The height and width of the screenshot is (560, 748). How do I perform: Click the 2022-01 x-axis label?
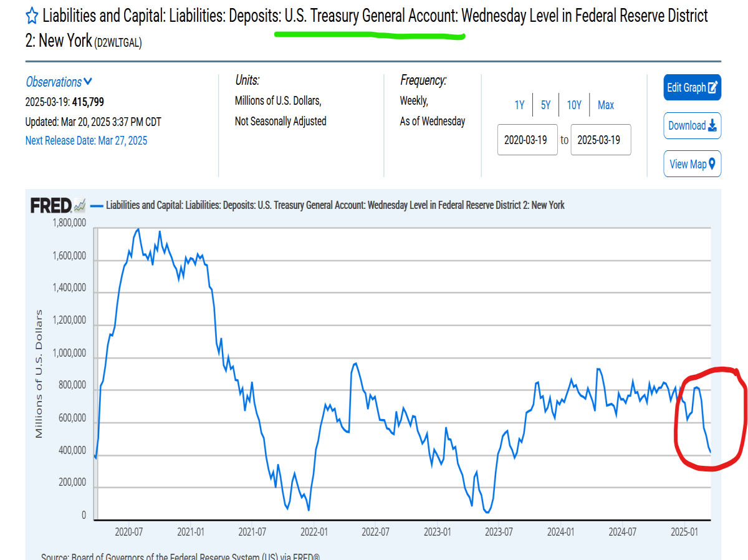[314, 532]
